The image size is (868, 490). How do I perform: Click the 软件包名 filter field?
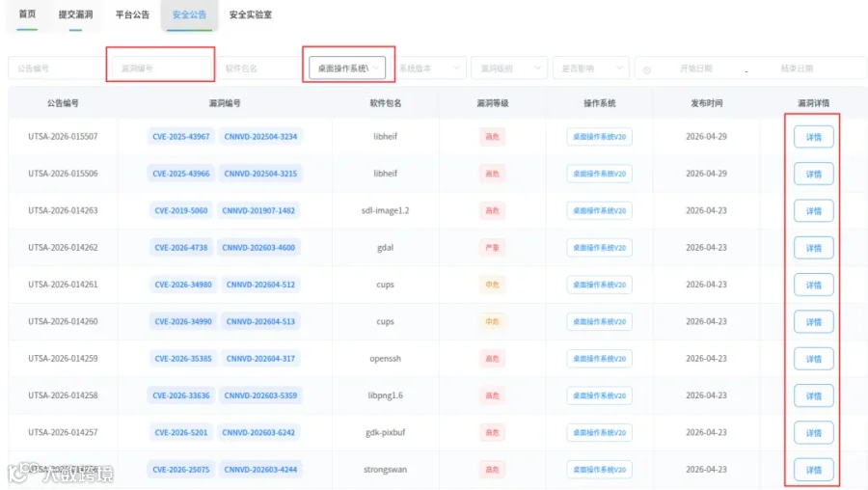(x=259, y=68)
